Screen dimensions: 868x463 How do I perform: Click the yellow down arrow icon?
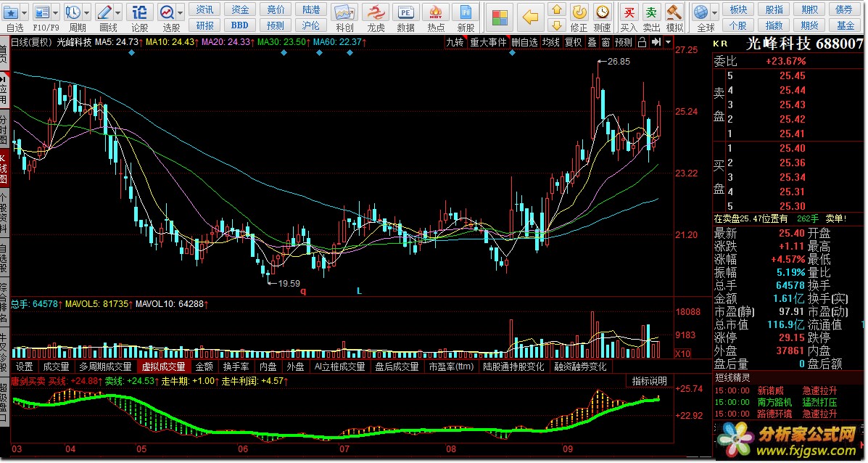point(557,25)
